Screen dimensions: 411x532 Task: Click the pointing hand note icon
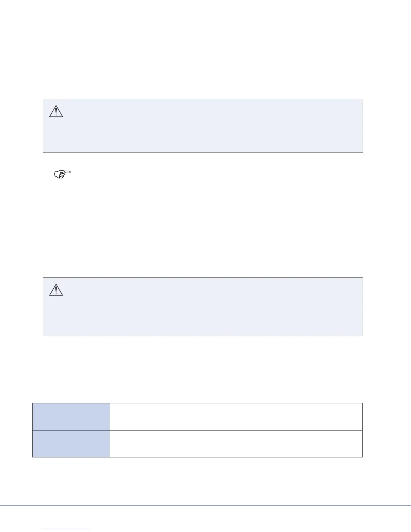(62, 174)
